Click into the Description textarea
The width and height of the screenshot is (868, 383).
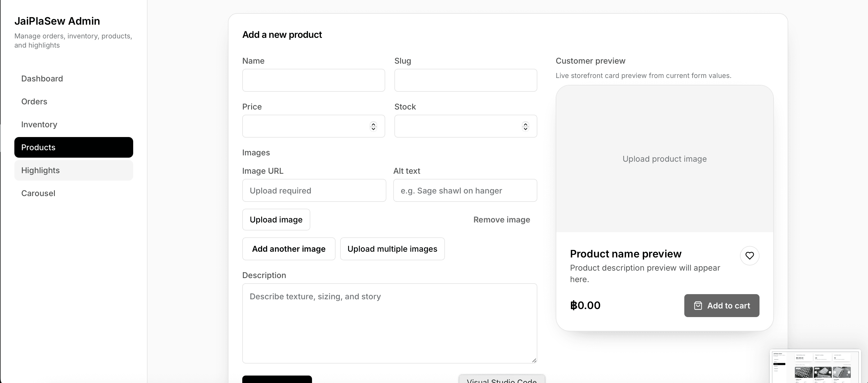coord(390,323)
